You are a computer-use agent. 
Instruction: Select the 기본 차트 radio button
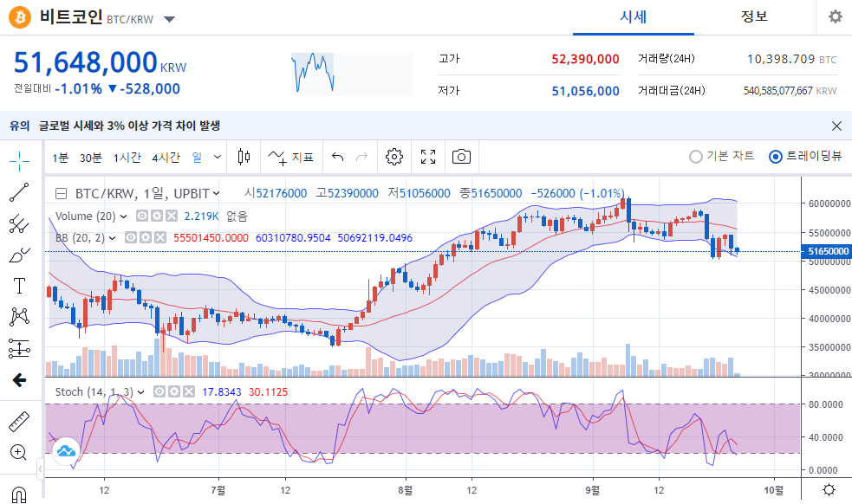point(695,157)
